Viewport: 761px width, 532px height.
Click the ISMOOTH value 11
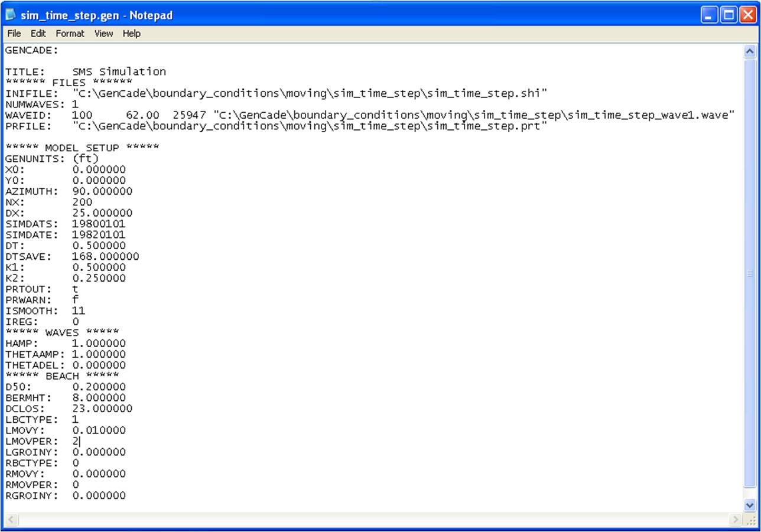pos(79,310)
